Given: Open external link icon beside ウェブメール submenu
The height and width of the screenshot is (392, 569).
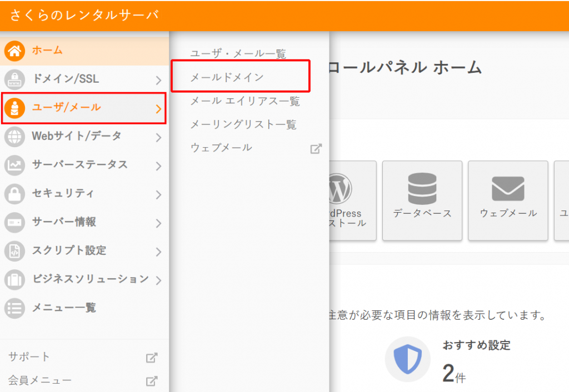Looking at the screenshot, I should pyautogui.click(x=316, y=148).
